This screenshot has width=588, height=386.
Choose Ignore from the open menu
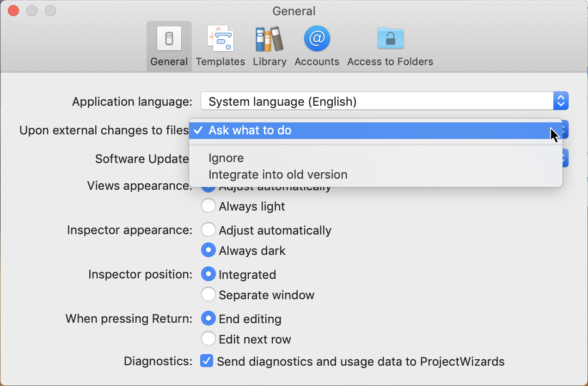click(226, 158)
